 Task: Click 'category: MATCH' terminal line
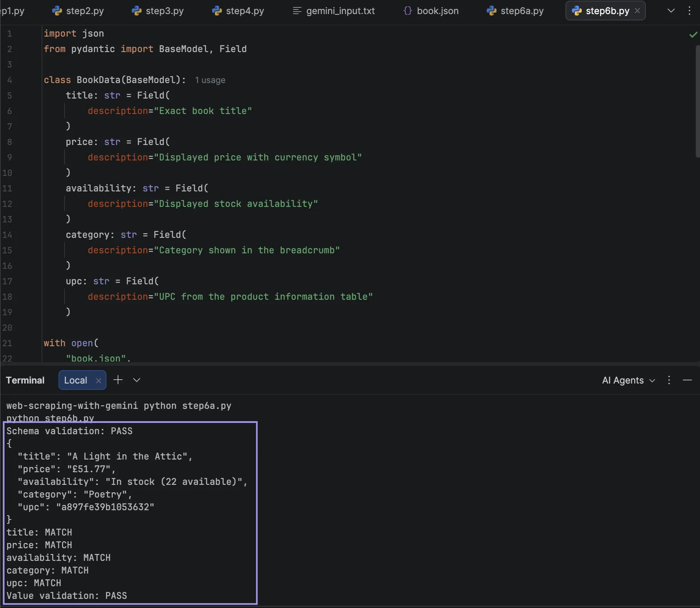pyautogui.click(x=48, y=570)
